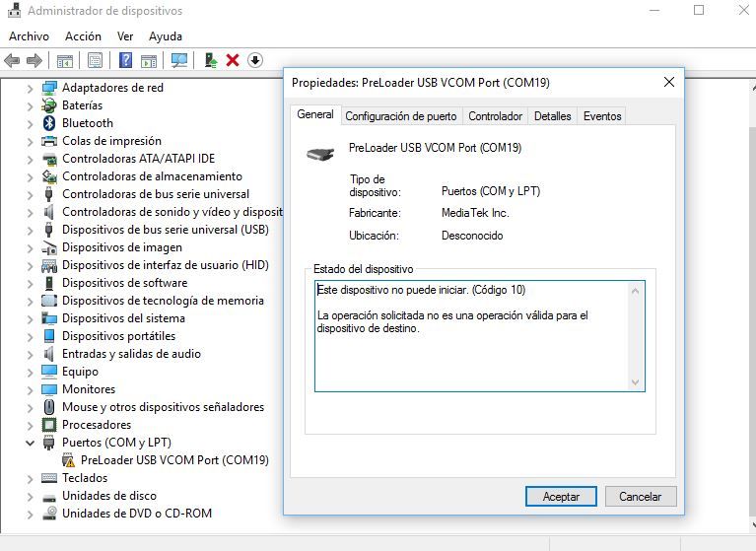Screen dimensions: 756x551
Task: Click the action pane toolbar icon
Action: [x=149, y=61]
